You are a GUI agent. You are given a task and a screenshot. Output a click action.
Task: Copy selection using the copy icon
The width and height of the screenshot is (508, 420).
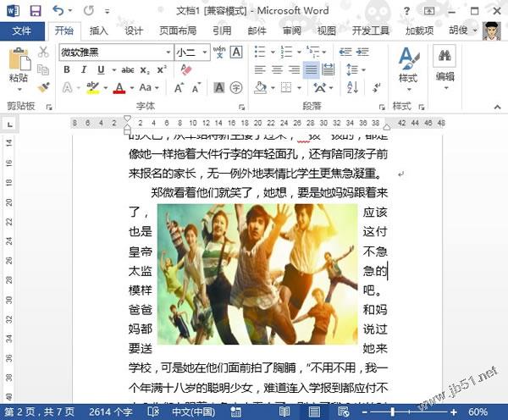(43, 69)
